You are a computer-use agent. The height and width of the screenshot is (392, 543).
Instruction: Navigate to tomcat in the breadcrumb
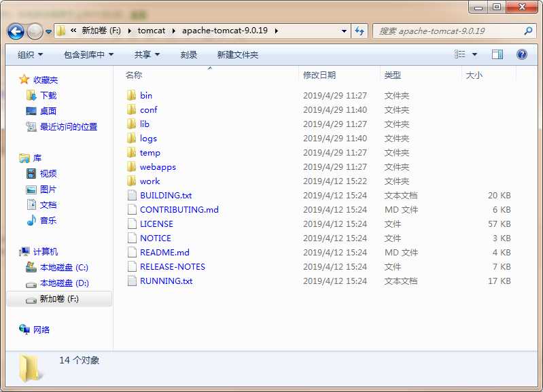click(152, 31)
